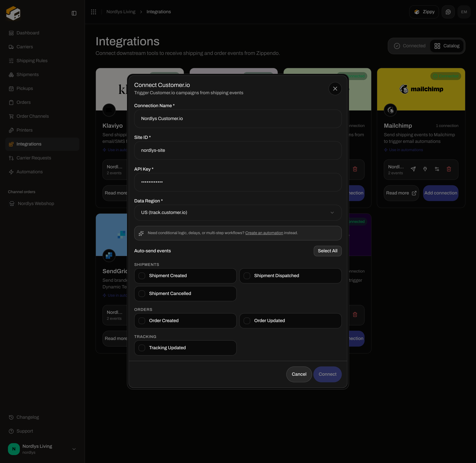476x463 pixels.
Task: Click Connect to create connection
Action: [327, 374]
